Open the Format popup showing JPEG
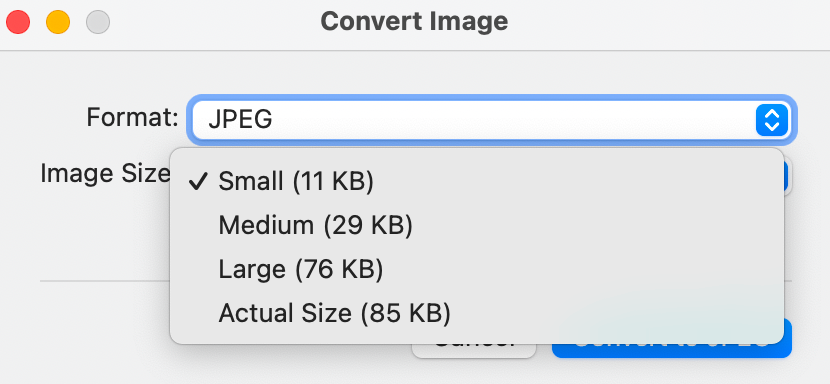 (x=491, y=119)
